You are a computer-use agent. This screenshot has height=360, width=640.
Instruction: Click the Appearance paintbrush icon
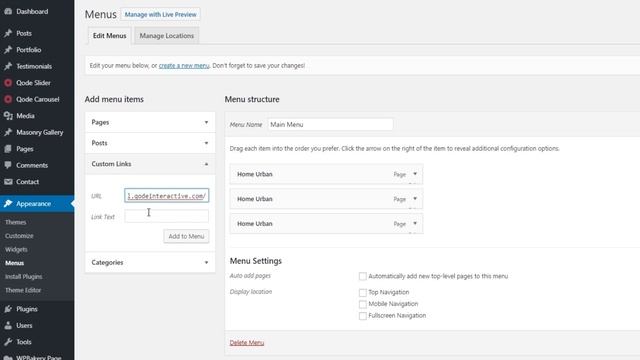(x=8, y=203)
